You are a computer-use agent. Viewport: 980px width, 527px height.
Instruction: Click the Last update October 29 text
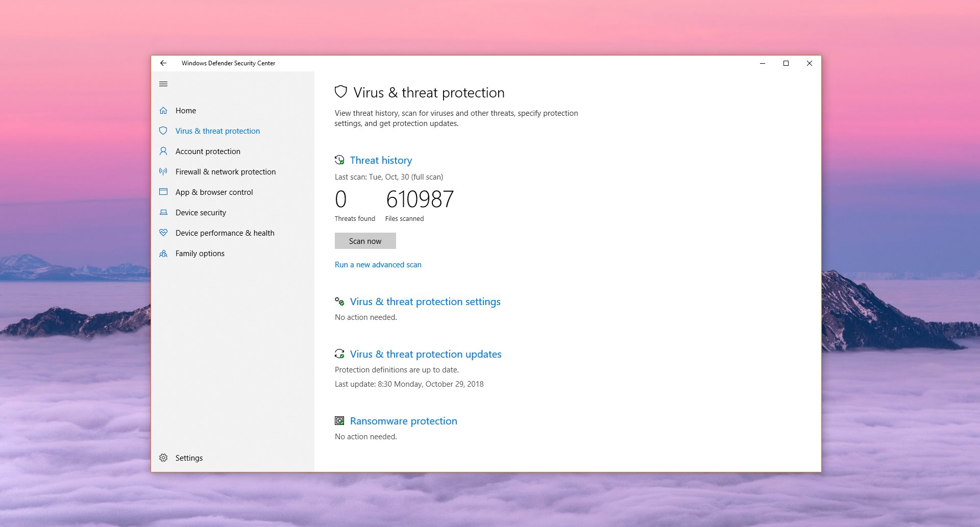pos(409,384)
